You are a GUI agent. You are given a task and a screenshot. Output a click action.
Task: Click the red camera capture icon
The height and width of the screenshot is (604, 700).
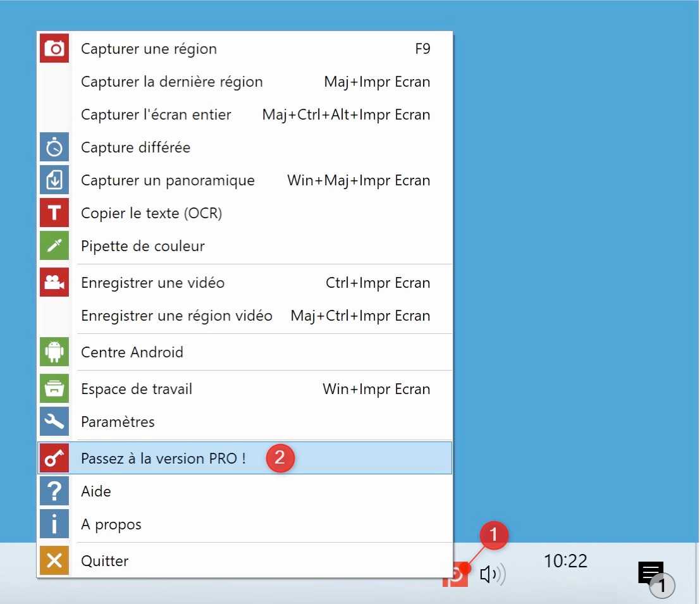(54, 49)
